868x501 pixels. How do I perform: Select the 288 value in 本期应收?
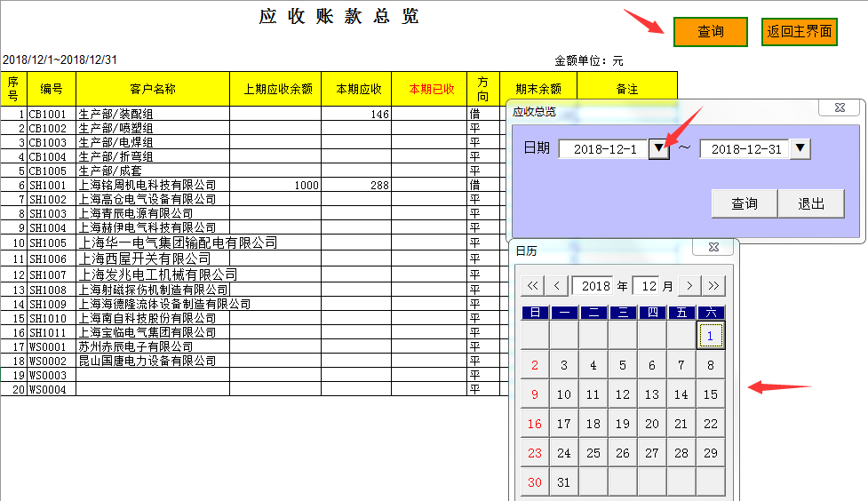point(356,185)
